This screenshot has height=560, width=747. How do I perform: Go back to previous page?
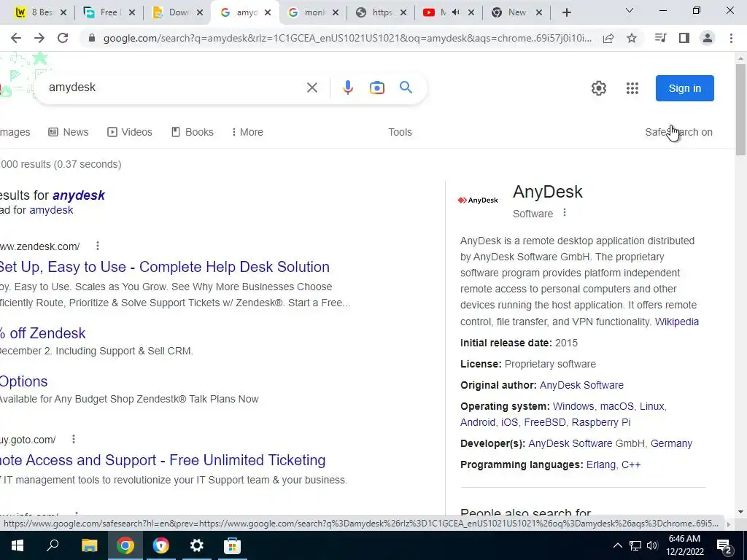tap(16, 38)
